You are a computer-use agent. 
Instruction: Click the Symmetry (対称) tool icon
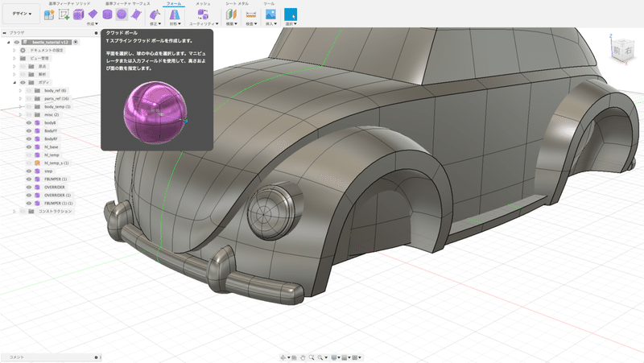tap(174, 14)
